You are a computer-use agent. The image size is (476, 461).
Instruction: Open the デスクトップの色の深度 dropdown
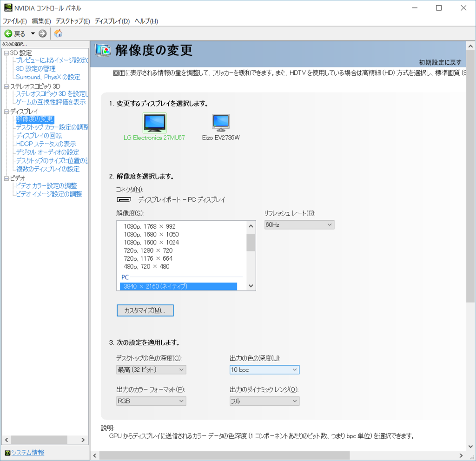(x=151, y=369)
